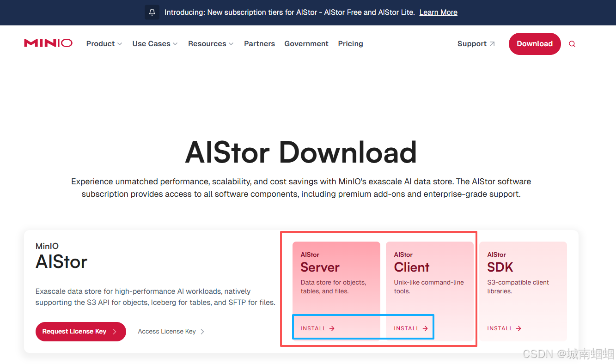
Task: Click the chevron beside Access License Key
Action: pyautogui.click(x=202, y=331)
